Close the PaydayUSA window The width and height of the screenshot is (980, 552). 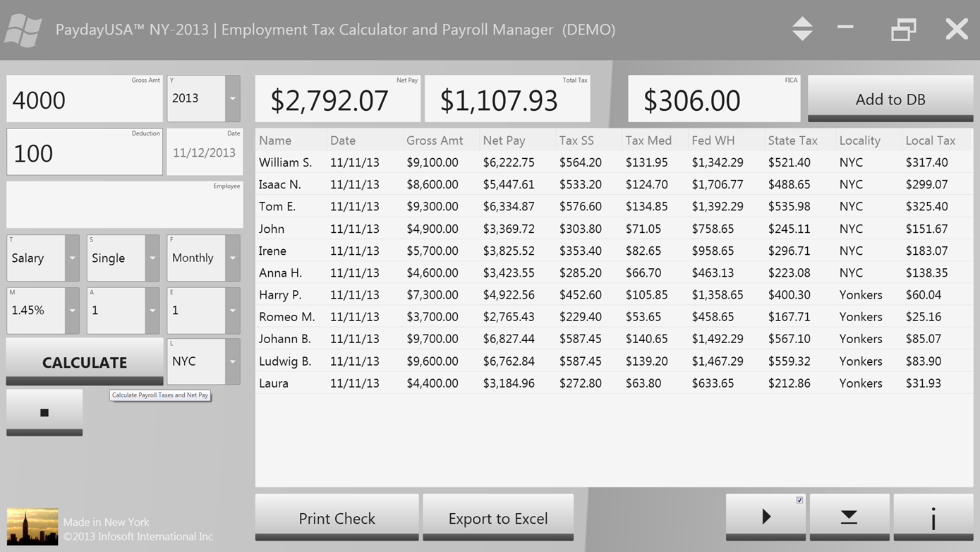957,29
